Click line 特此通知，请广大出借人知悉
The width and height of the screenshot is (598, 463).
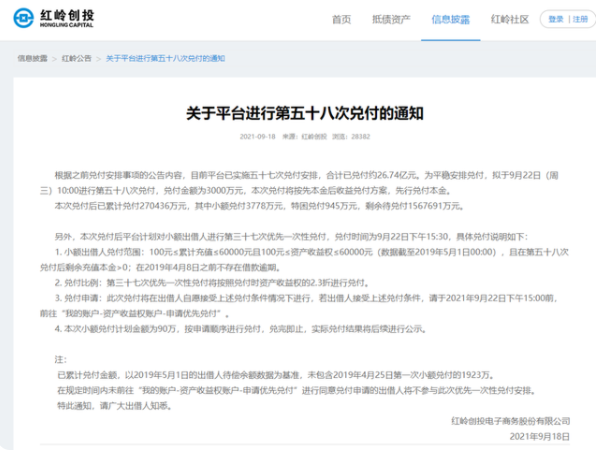click(115, 405)
